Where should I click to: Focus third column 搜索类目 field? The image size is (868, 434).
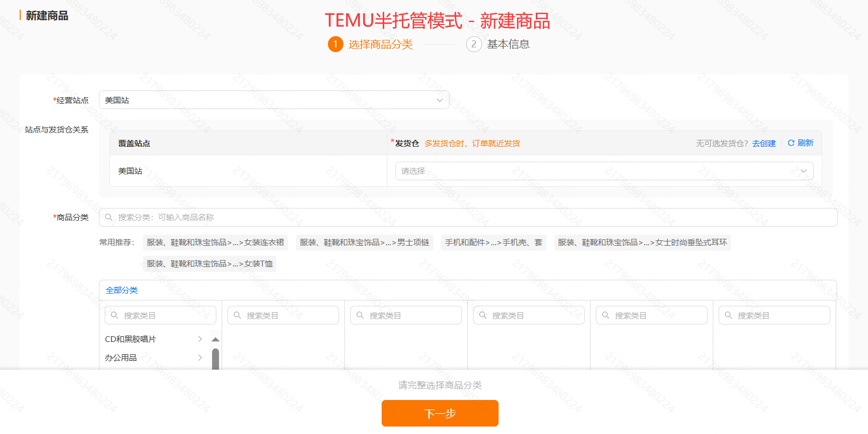coord(406,315)
